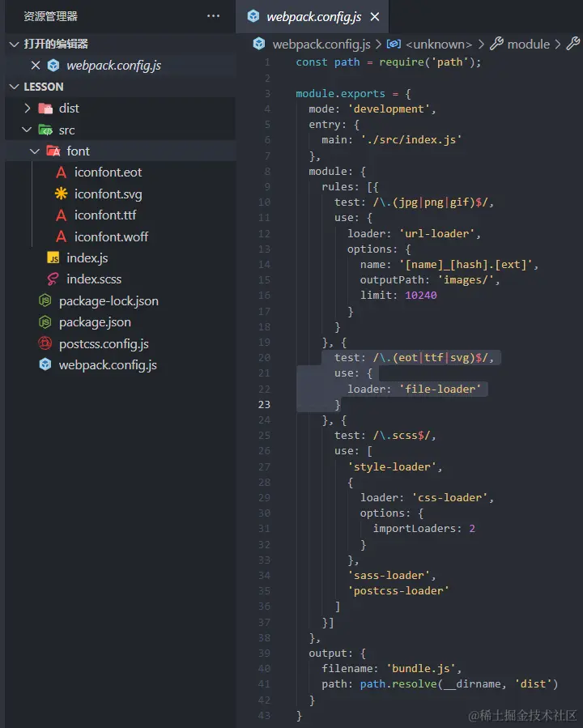This screenshot has height=728, width=583.
Task: Open the postcss.config.js file
Action: click(x=104, y=344)
